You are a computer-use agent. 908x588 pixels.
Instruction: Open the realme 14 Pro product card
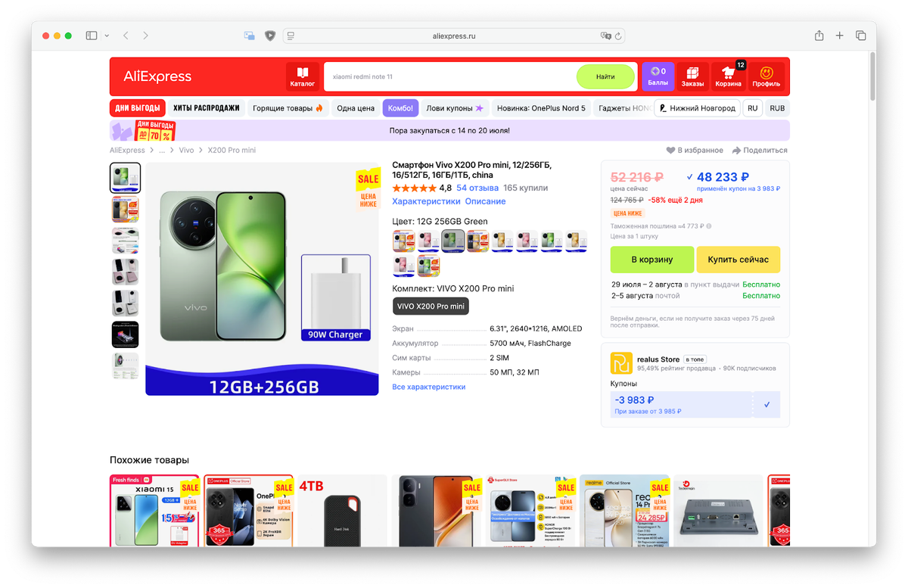click(624, 511)
